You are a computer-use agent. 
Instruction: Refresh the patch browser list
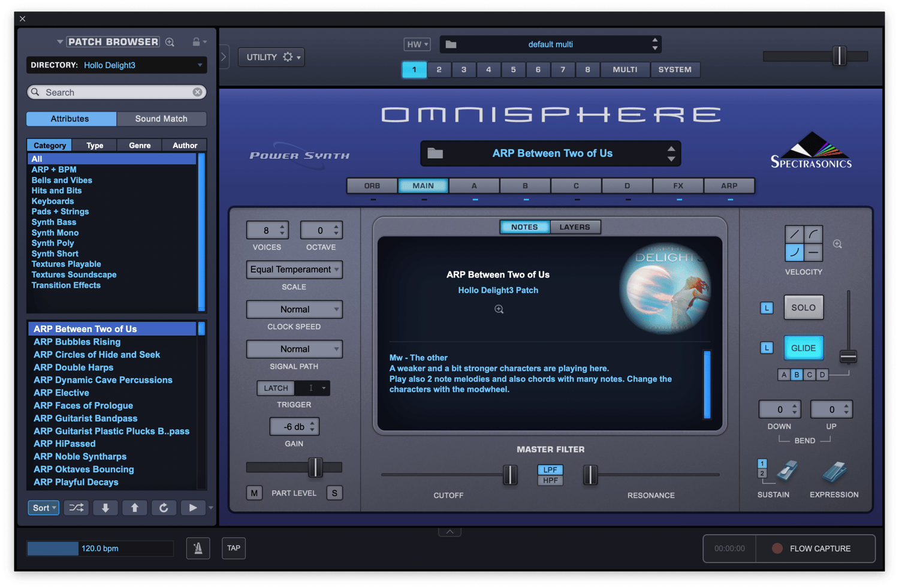click(164, 508)
